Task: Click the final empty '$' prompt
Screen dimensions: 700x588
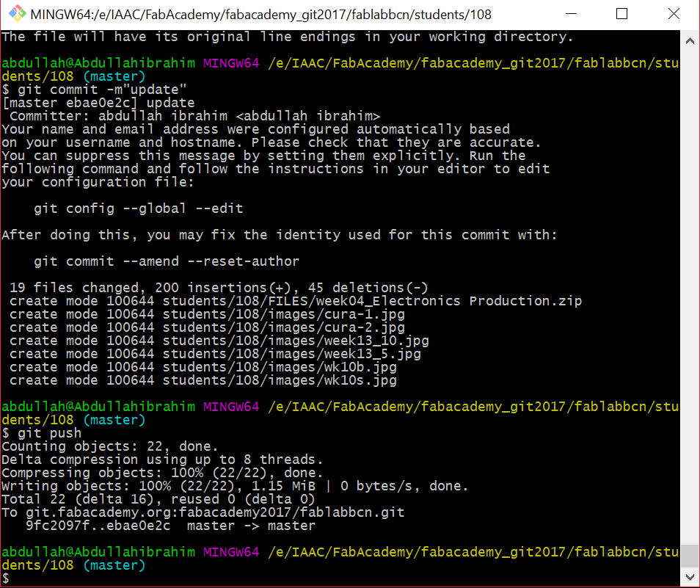Action: (x=6, y=578)
